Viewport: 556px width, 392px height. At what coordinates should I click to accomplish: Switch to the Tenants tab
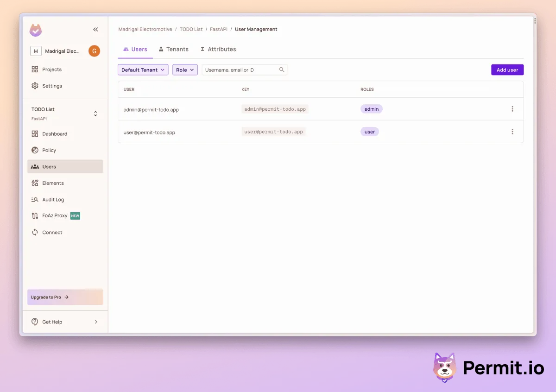(x=174, y=49)
